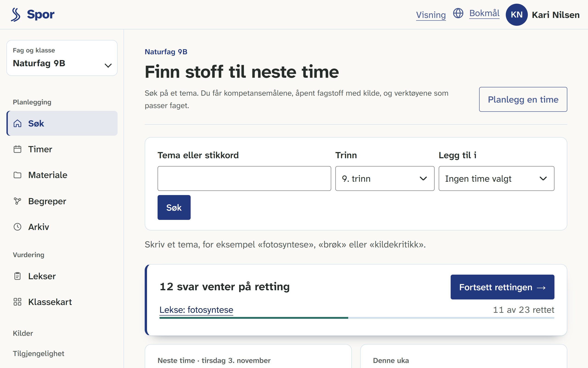Open Materiale in the sidebar

62,175
